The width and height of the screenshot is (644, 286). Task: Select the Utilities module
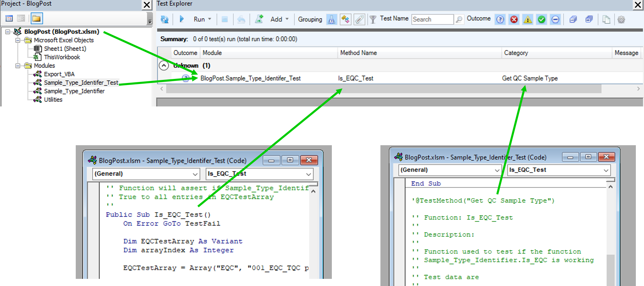[53, 100]
